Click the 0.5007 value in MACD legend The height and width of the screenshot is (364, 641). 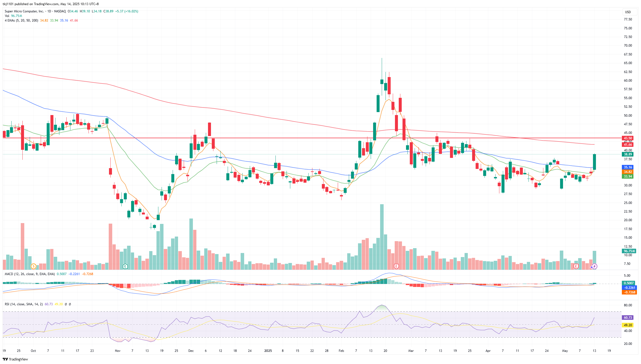pyautogui.click(x=62, y=274)
